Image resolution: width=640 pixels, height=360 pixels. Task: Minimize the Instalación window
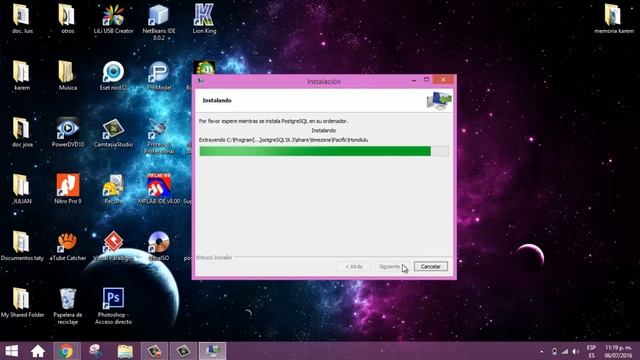coord(414,80)
